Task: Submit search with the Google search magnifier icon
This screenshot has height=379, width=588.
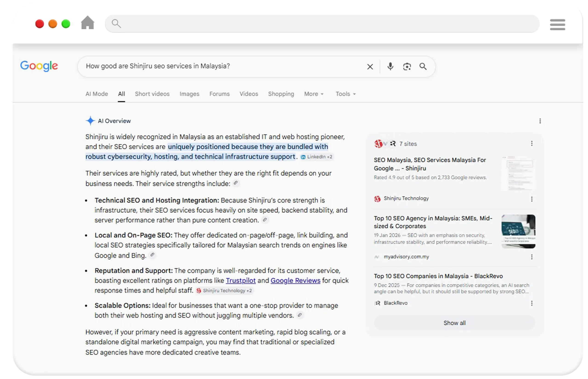Action: coord(423,66)
